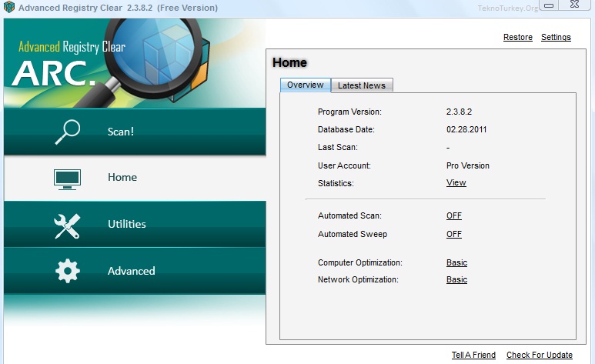595x364 pixels.
Task: Click the Computer Optimization: label
Action: [360, 262]
